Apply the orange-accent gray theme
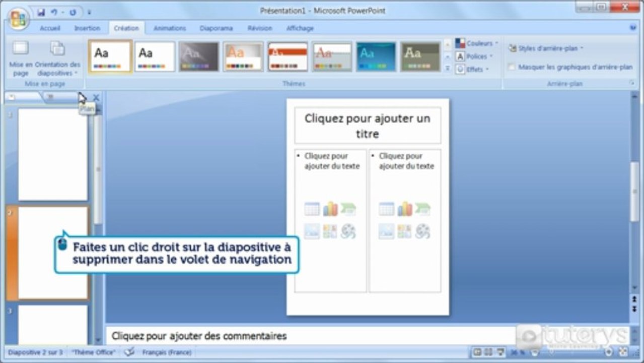 click(243, 56)
